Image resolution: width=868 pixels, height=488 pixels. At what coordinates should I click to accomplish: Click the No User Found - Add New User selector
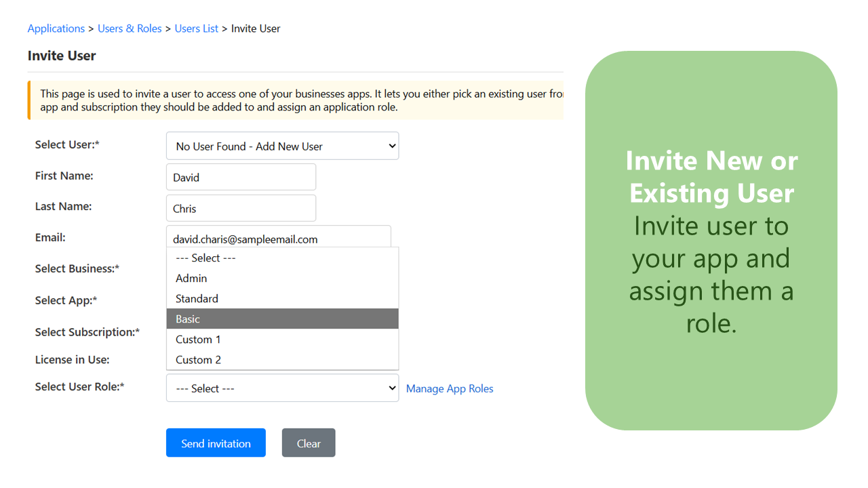pyautogui.click(x=282, y=145)
